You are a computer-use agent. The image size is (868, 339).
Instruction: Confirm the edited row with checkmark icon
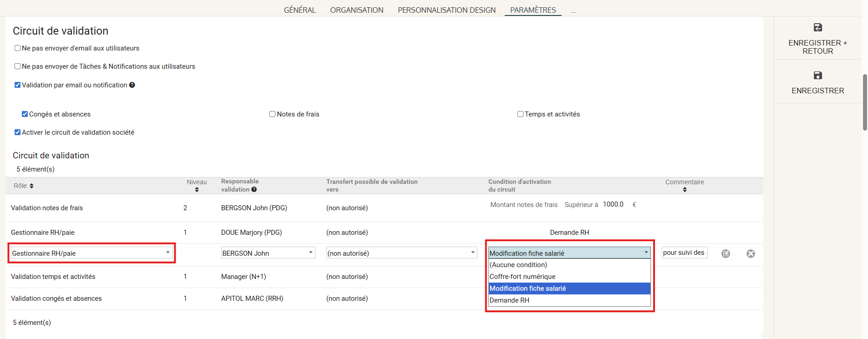coord(726,253)
